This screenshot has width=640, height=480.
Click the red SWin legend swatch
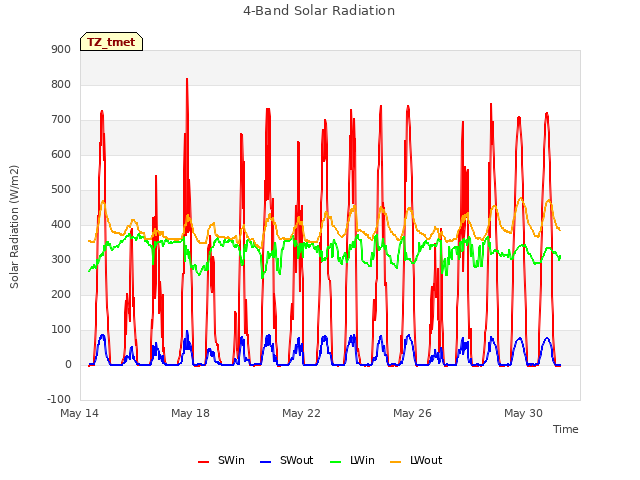pyautogui.click(x=203, y=462)
